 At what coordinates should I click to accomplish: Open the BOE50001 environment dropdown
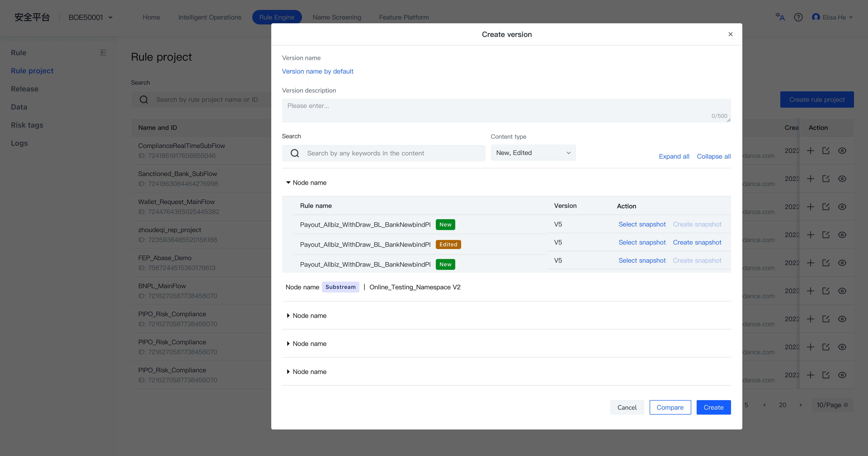click(x=91, y=17)
